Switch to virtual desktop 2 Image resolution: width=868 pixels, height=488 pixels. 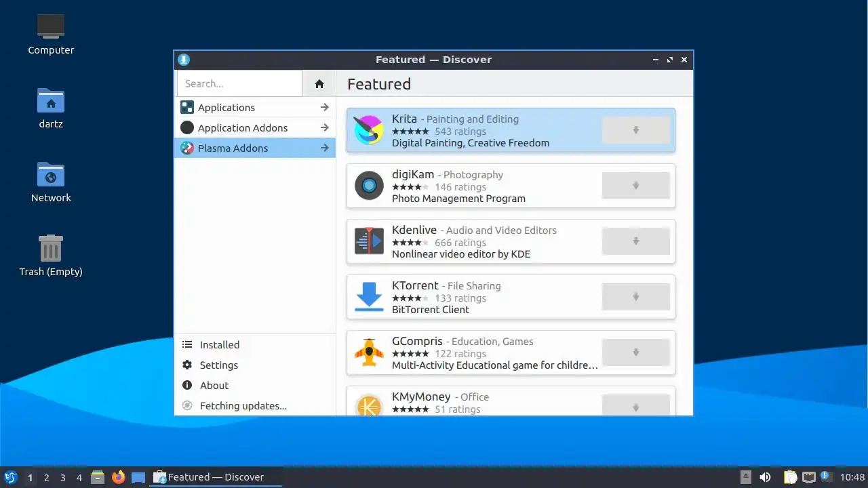tap(46, 477)
